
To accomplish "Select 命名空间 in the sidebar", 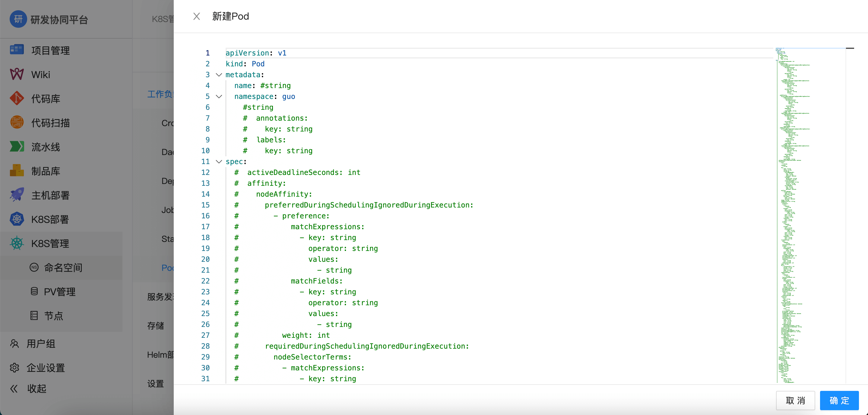I will [x=63, y=268].
